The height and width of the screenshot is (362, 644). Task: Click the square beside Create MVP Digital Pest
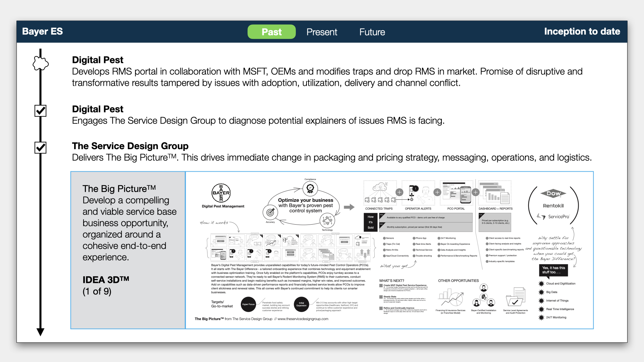381,286
